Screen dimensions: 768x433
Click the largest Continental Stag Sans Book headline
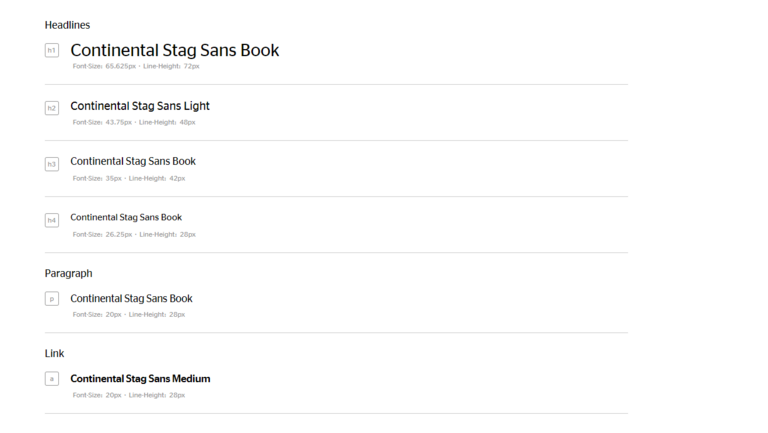coord(175,50)
